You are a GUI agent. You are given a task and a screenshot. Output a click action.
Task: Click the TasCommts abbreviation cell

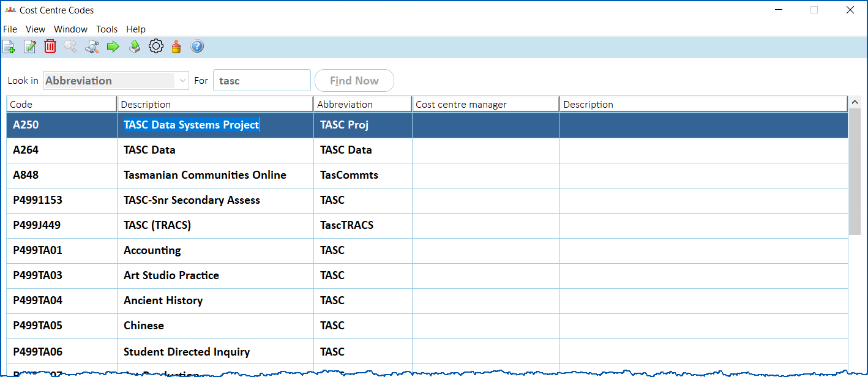[363, 175]
